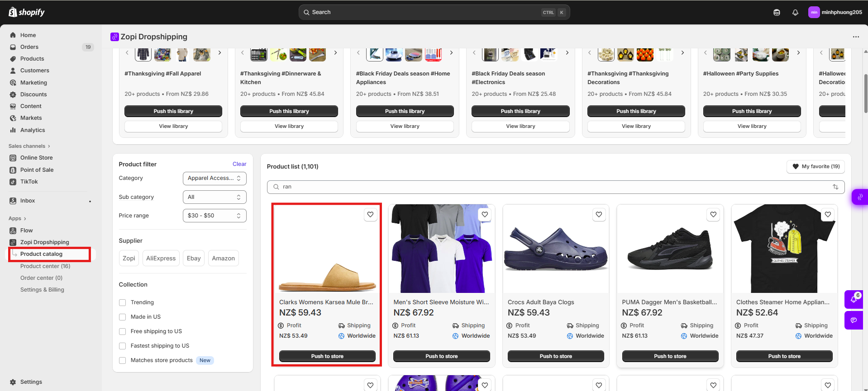Select the AliExpress supplier filter
Viewport: 868px width, 391px height.
(161, 258)
